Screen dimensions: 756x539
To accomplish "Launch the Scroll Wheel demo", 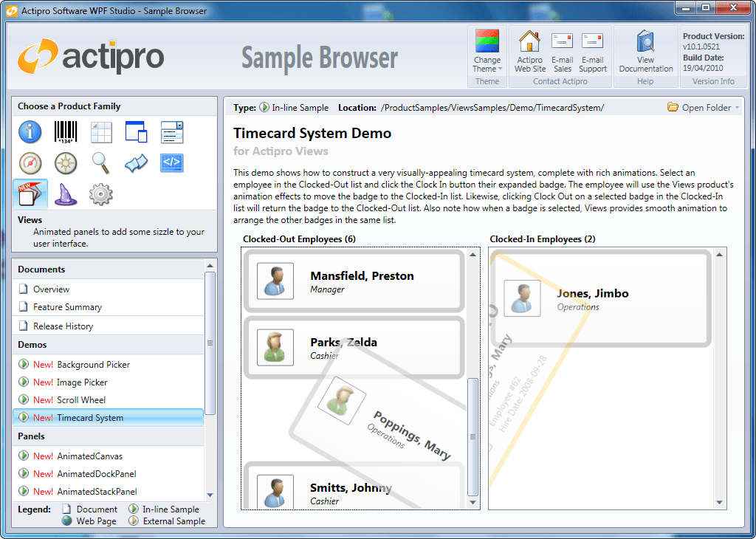I will click(x=109, y=399).
